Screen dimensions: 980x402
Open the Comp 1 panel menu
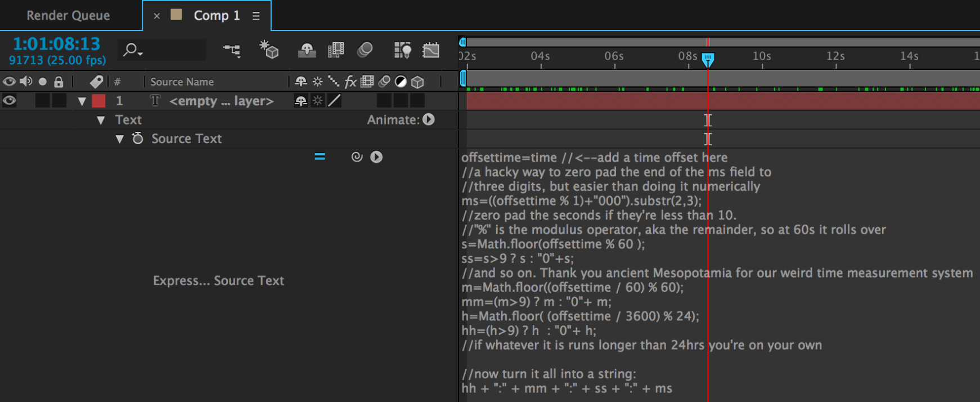point(256,16)
